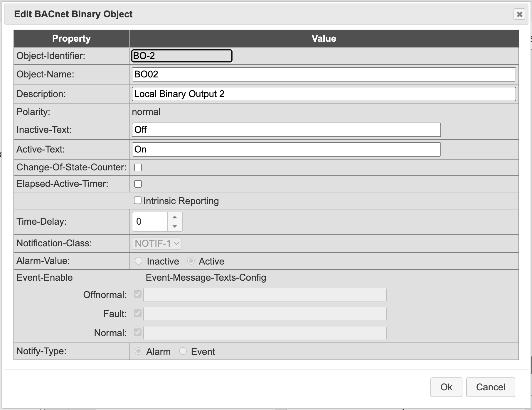Click the Alarm-Value: label
Screen dimensions: 532x410
43,261
